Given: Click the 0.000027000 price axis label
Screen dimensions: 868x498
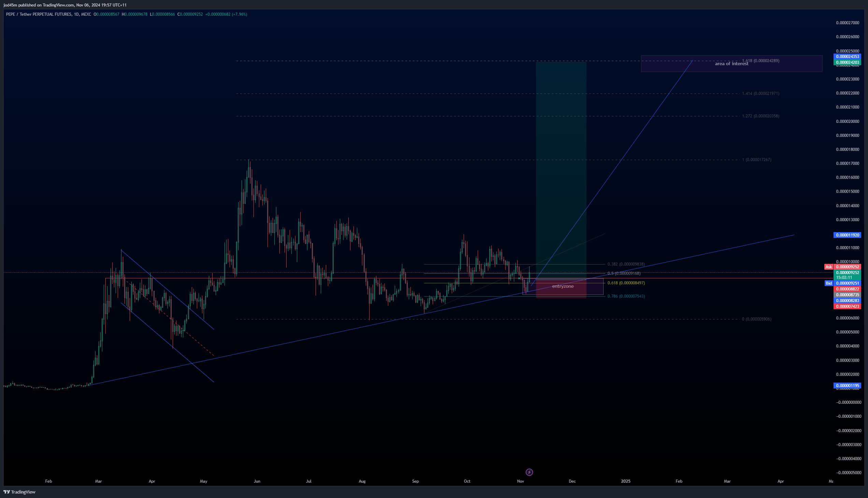Looking at the screenshot, I should click(848, 23).
